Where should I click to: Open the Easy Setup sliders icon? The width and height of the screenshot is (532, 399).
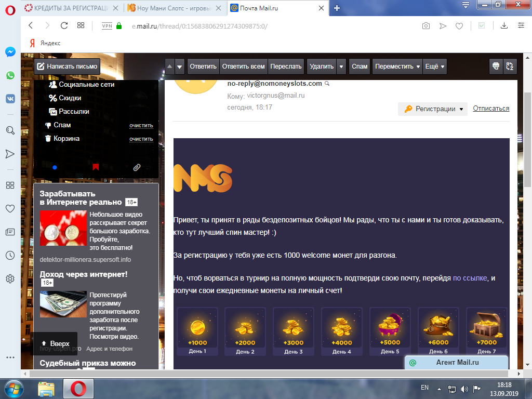pos(521,25)
